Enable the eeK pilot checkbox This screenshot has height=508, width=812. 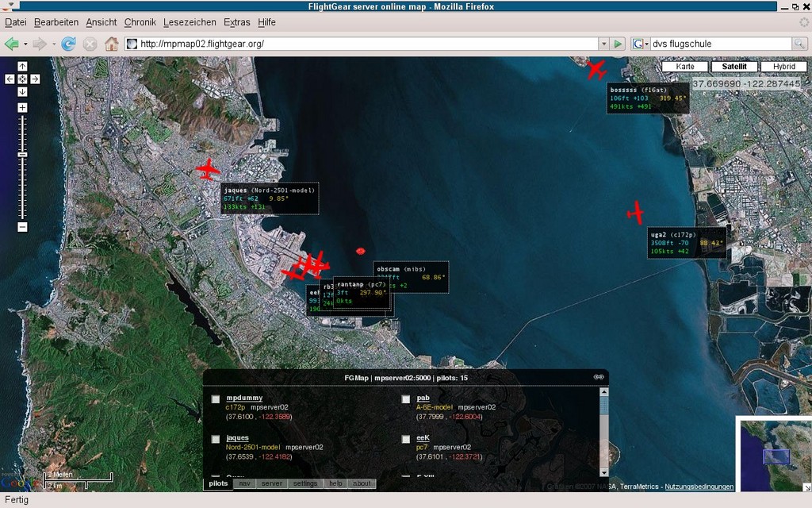(x=406, y=439)
